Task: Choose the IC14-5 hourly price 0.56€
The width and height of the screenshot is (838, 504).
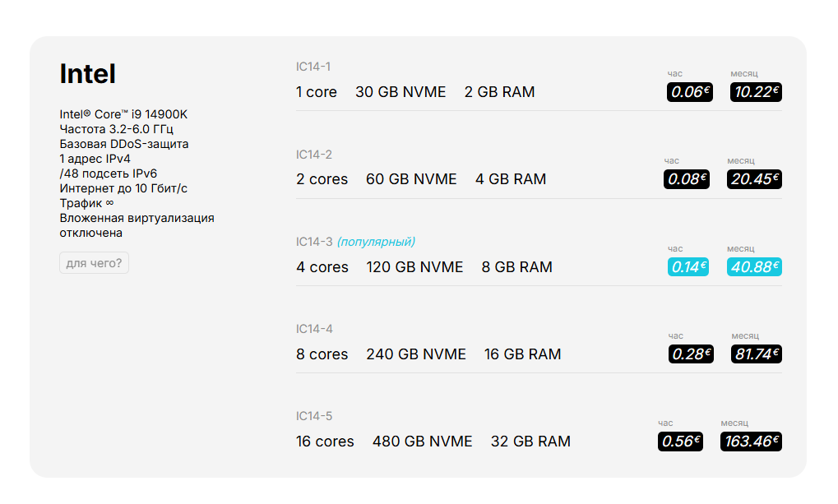Action: coord(680,442)
